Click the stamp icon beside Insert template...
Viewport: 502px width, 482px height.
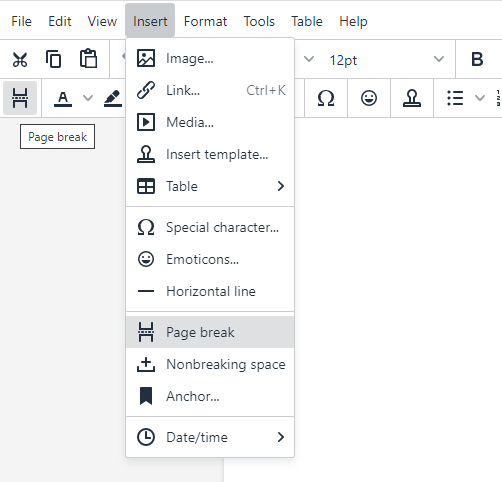click(146, 154)
